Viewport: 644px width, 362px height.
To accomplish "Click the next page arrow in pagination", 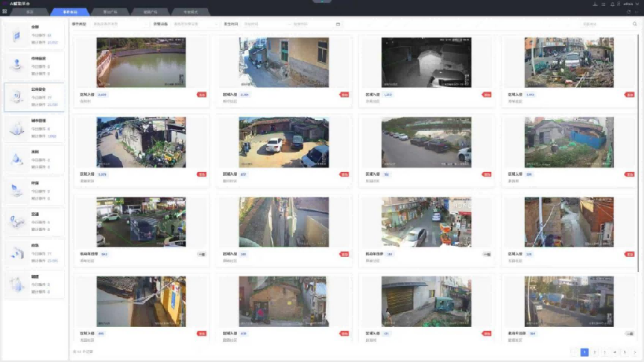I will coord(635,352).
